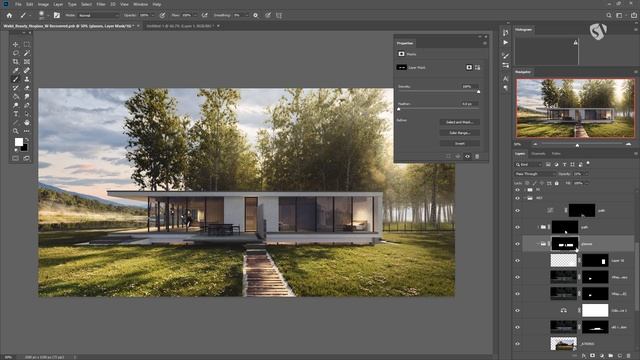Switch to the second Untitled document tab

pos(182,26)
